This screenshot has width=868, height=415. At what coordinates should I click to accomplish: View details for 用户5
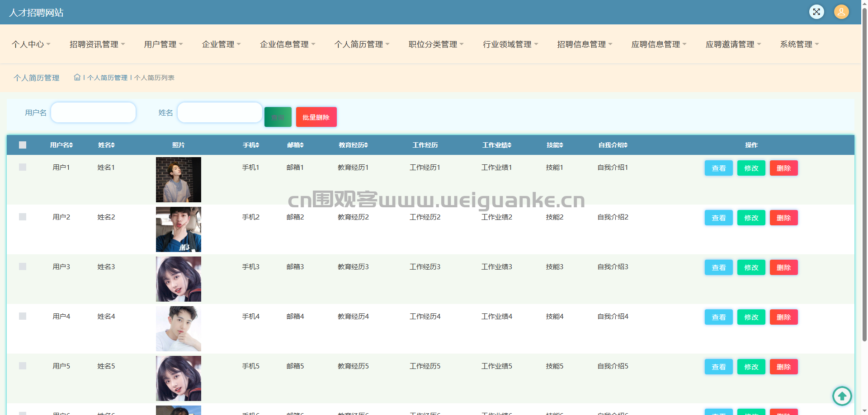[x=719, y=367]
